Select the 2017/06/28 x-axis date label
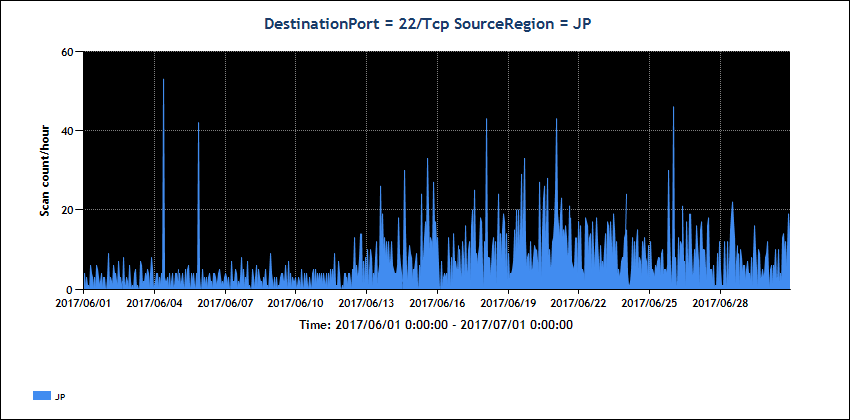Viewport: 850px width, 420px height. pyautogui.click(x=720, y=303)
